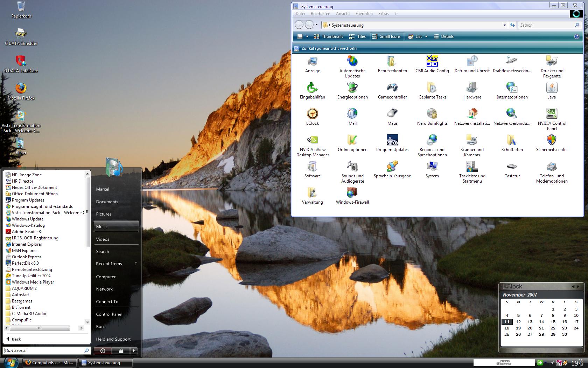Click the Windows Start orb
588x368 pixels.
pyautogui.click(x=10, y=362)
